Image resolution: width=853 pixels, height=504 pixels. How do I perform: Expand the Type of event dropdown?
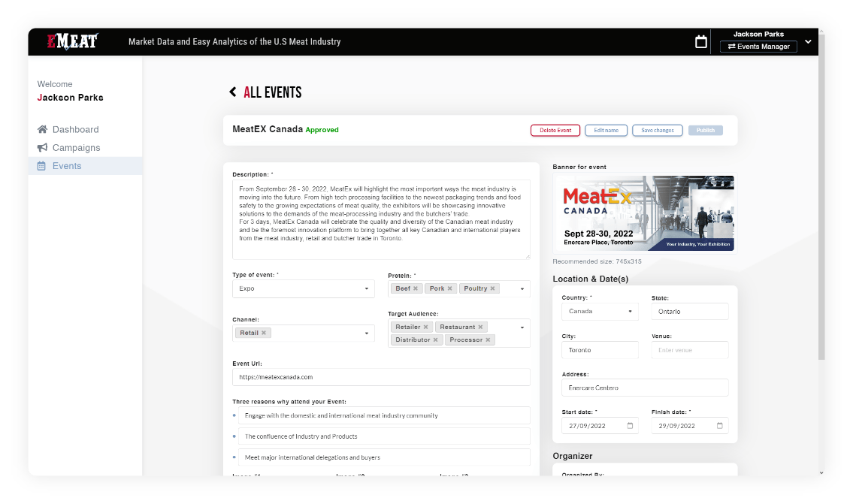coord(367,289)
